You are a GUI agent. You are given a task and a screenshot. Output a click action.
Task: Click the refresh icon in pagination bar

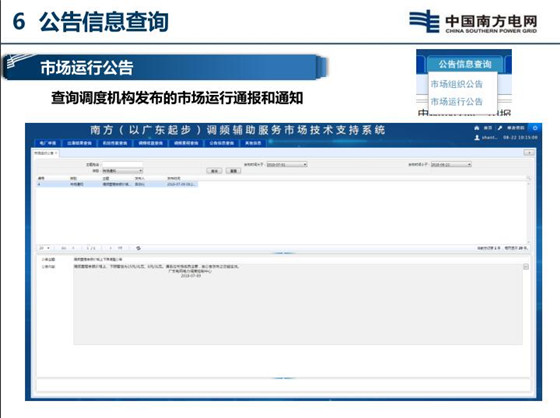tap(138, 248)
